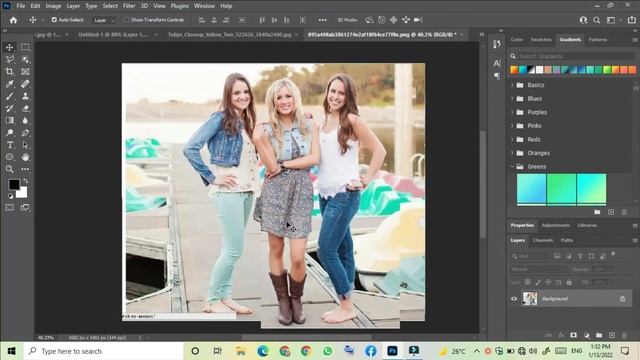This screenshot has width=640, height=360.
Task: Collapse the Greens gradient folder
Action: pos(512,167)
